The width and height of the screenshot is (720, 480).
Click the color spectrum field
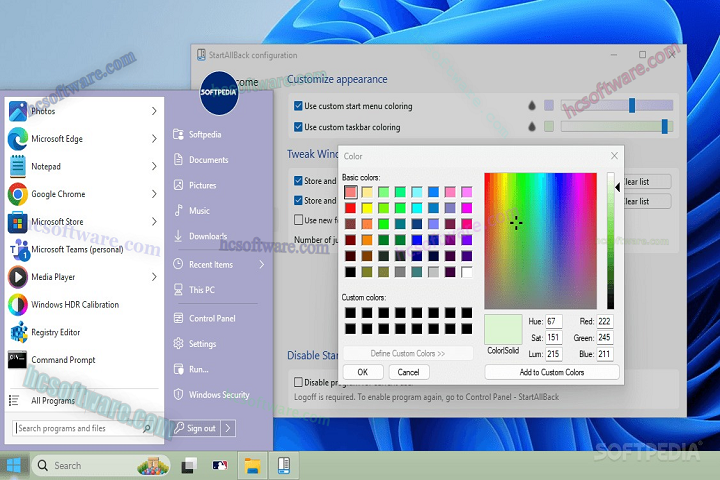(540, 241)
